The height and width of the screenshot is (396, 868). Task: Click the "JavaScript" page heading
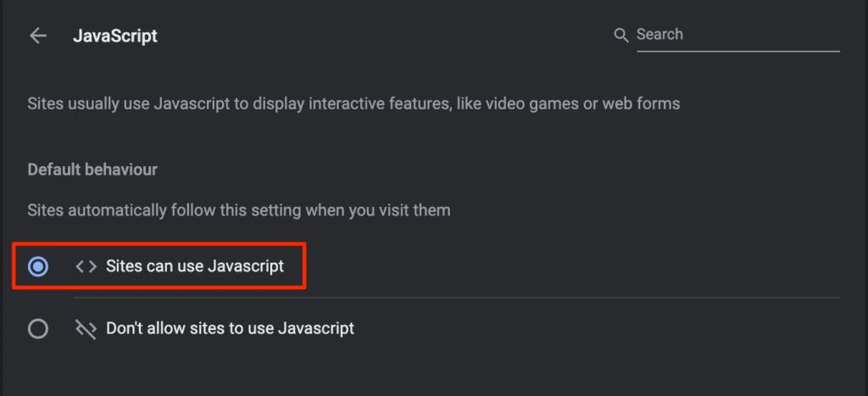(x=115, y=36)
